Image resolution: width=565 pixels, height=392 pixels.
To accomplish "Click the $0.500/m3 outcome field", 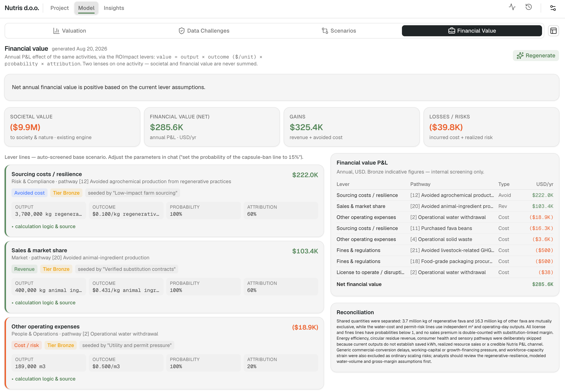I will pyautogui.click(x=126, y=363).
